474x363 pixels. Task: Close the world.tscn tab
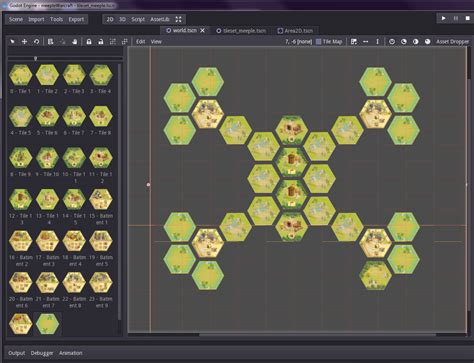tap(202, 30)
